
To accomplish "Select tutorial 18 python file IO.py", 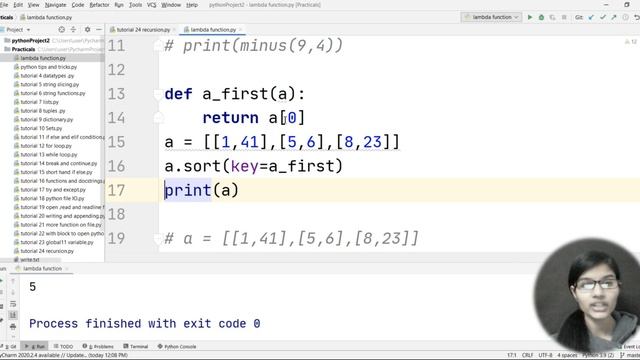I will point(52,198).
